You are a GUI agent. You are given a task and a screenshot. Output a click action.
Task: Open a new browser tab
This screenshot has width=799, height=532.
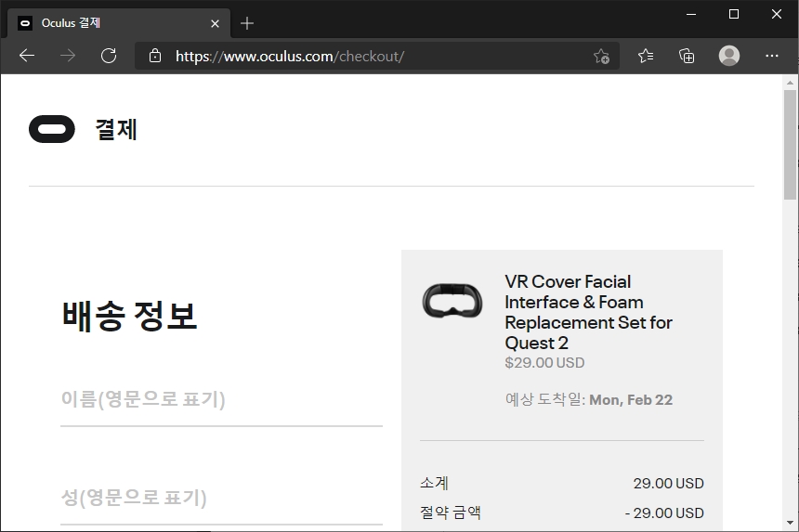coord(247,23)
